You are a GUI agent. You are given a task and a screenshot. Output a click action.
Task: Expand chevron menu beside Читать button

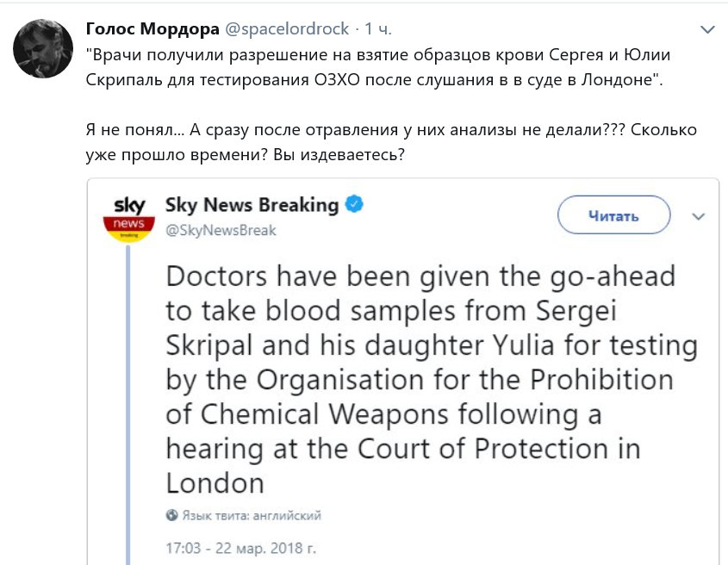coord(699,215)
